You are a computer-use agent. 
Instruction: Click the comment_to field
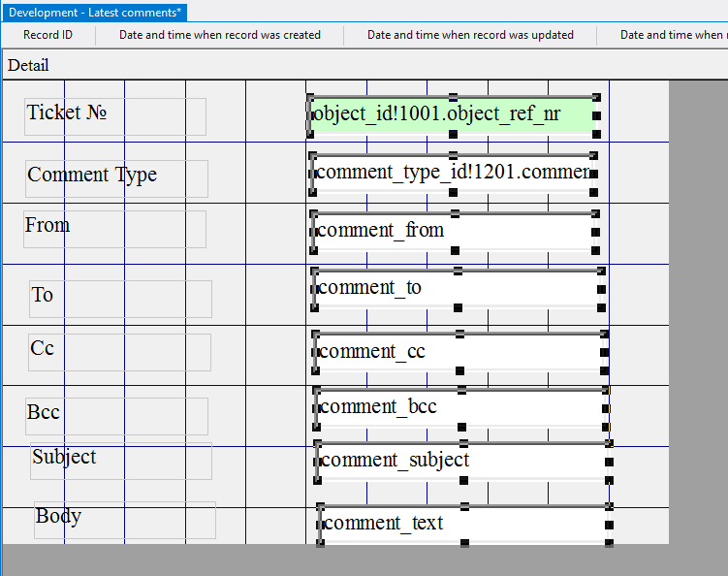pyautogui.click(x=457, y=288)
